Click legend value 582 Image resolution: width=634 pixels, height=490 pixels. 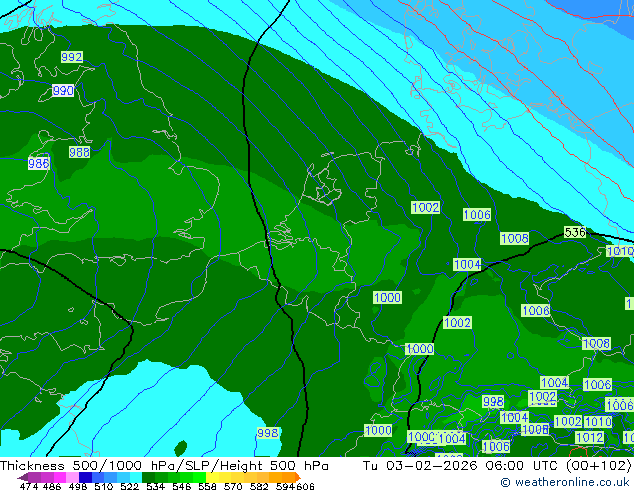pyautogui.click(x=259, y=486)
